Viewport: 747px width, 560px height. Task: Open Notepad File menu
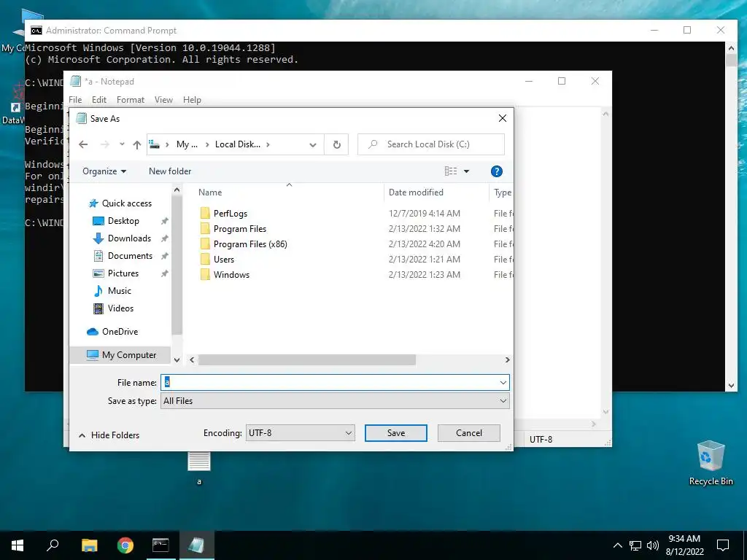tap(75, 100)
